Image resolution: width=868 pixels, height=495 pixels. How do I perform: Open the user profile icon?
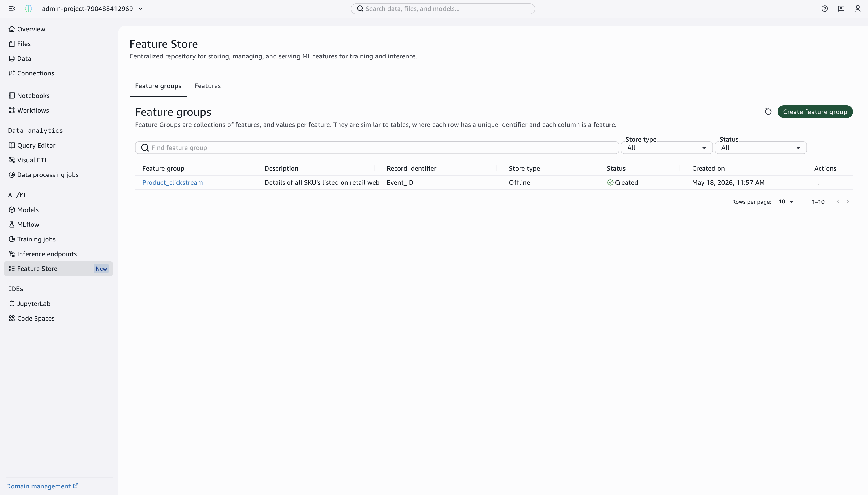[x=858, y=9]
